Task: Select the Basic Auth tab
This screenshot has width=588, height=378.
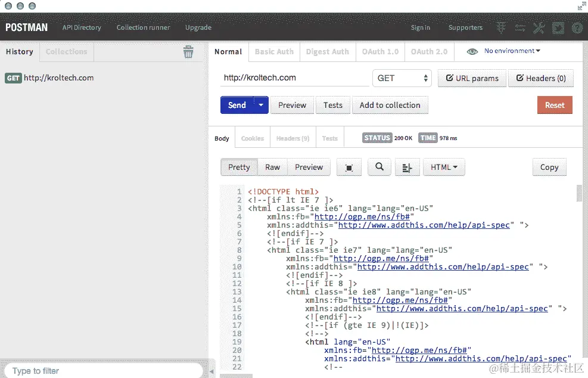Action: (274, 52)
